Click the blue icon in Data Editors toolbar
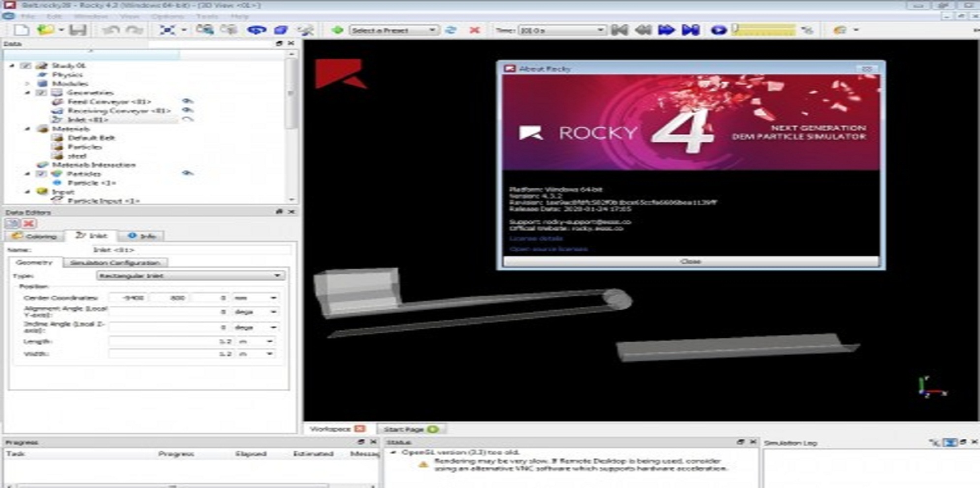The image size is (980, 488). (12, 223)
